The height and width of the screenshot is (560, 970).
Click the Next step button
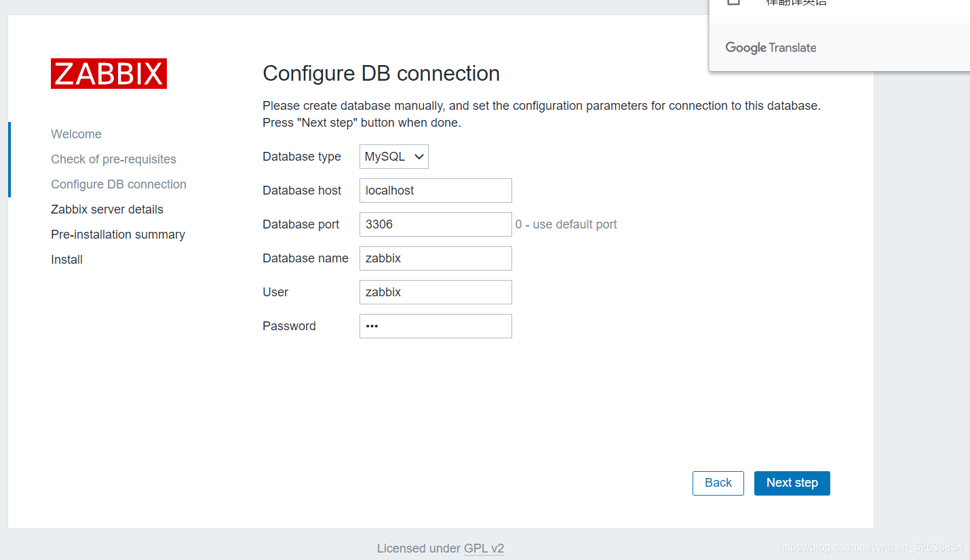[792, 483]
